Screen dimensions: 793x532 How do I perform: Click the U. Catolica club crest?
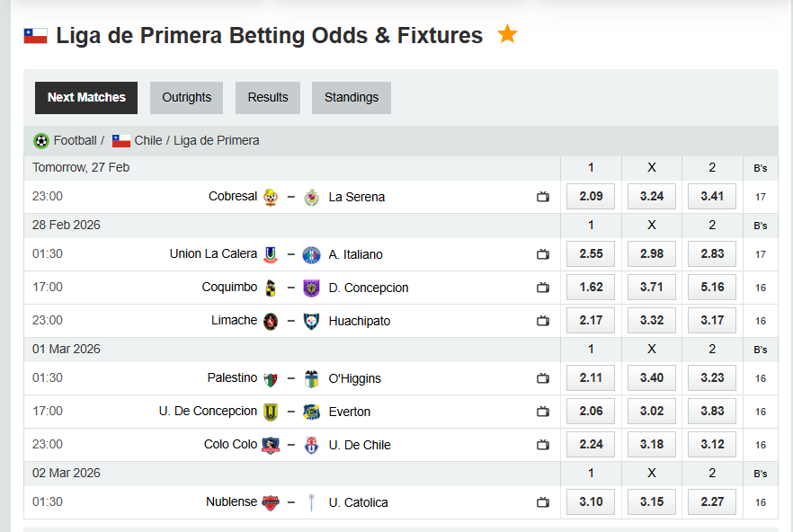click(x=312, y=502)
